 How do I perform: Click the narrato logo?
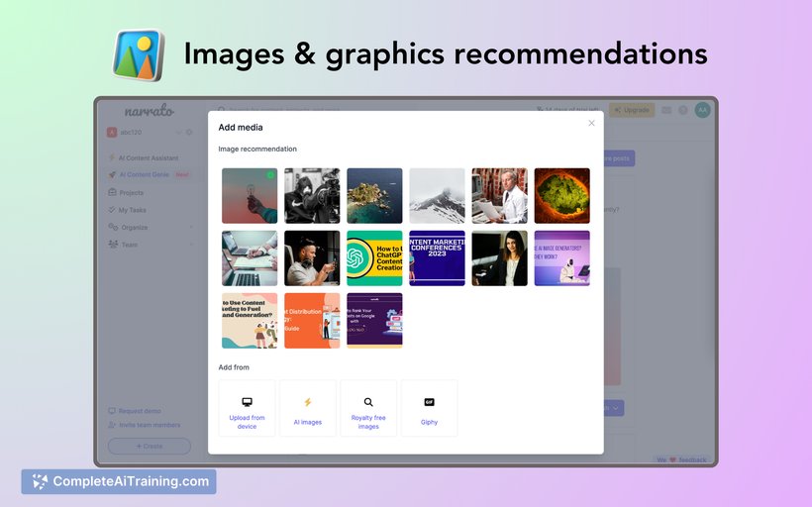click(x=150, y=110)
